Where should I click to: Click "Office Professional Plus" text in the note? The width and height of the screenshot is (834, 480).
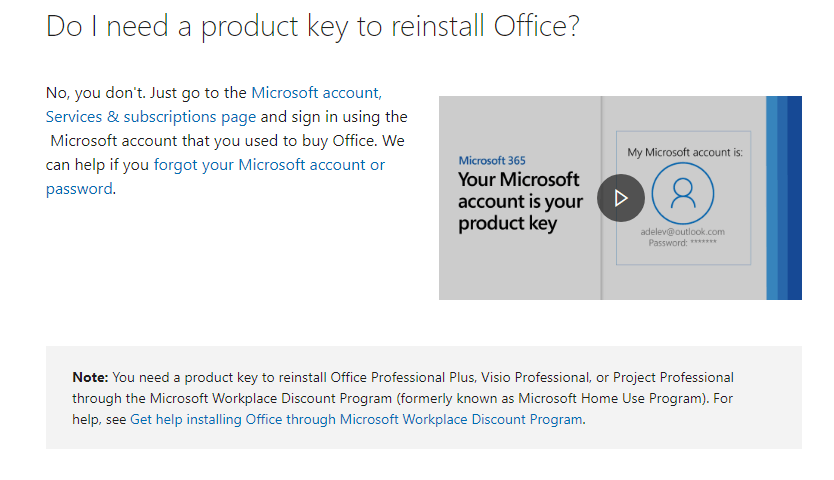pyautogui.click(x=399, y=378)
